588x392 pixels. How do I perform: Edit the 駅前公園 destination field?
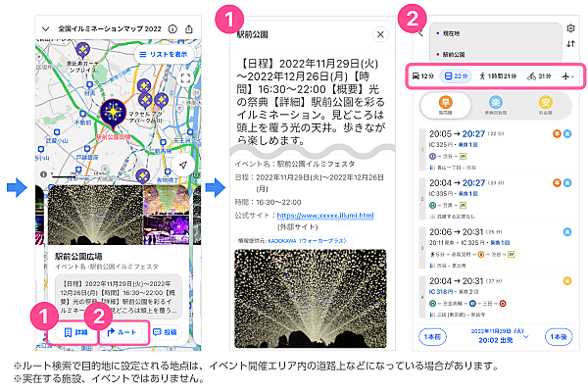click(495, 55)
